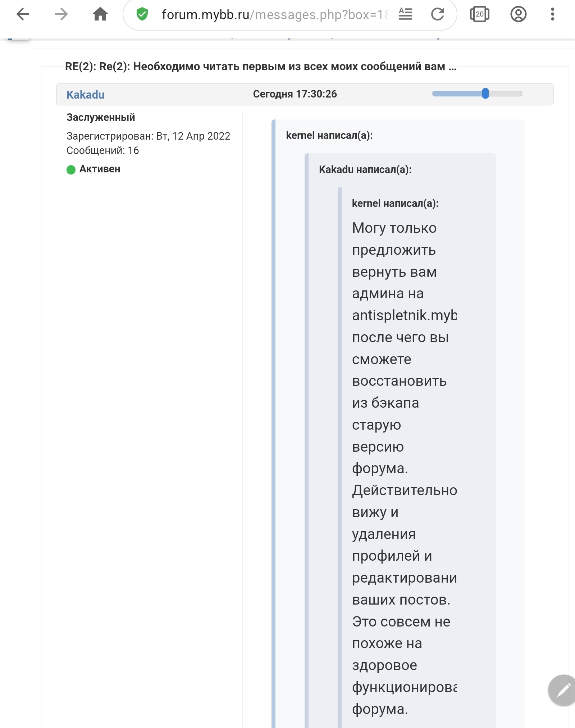
Task: Select the 'Kakadu написал(а):' nested quote header
Action: point(365,169)
